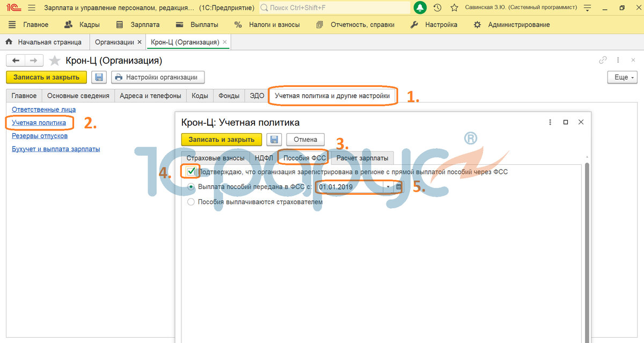The width and height of the screenshot is (644, 343).
Task: Close the Учетная политика dialog
Action: (581, 122)
